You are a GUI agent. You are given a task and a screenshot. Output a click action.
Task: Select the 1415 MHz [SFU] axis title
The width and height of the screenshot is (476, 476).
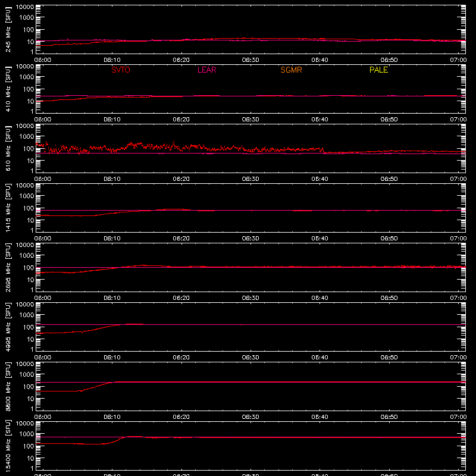coord(8,208)
